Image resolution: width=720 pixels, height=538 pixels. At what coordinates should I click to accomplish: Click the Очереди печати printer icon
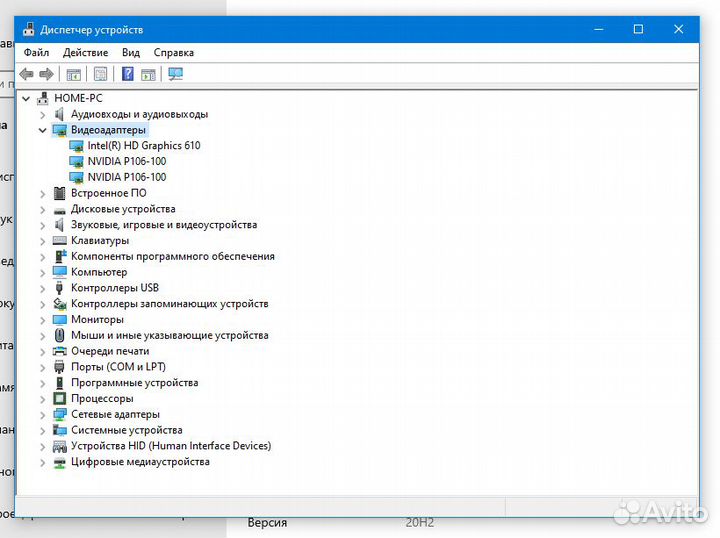(x=60, y=351)
